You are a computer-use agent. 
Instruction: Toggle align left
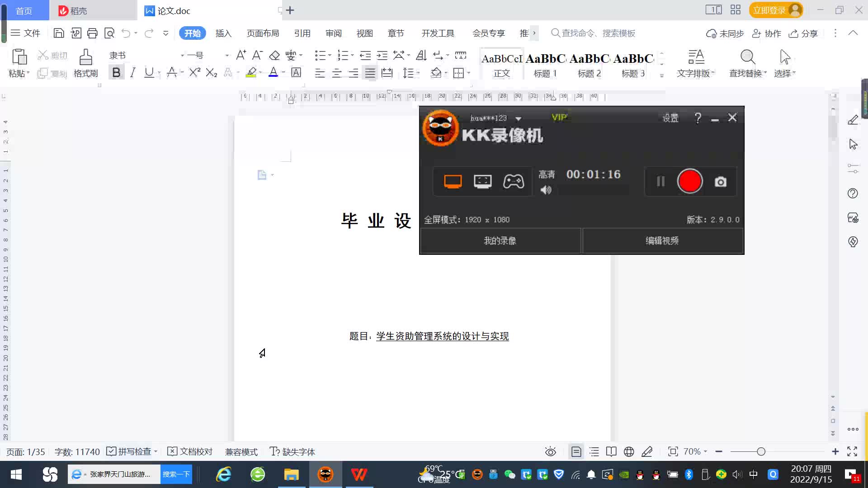coord(320,73)
